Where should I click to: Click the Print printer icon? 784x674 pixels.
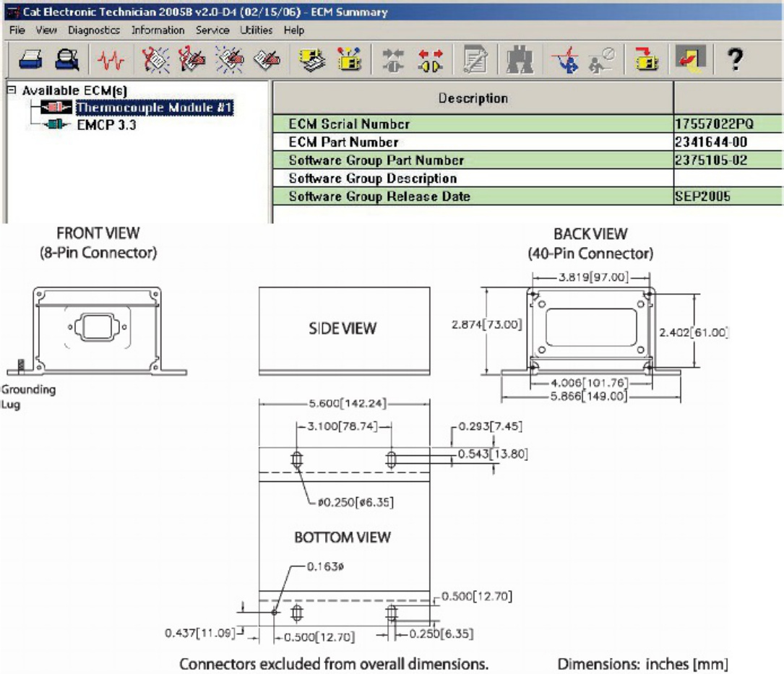(30, 60)
